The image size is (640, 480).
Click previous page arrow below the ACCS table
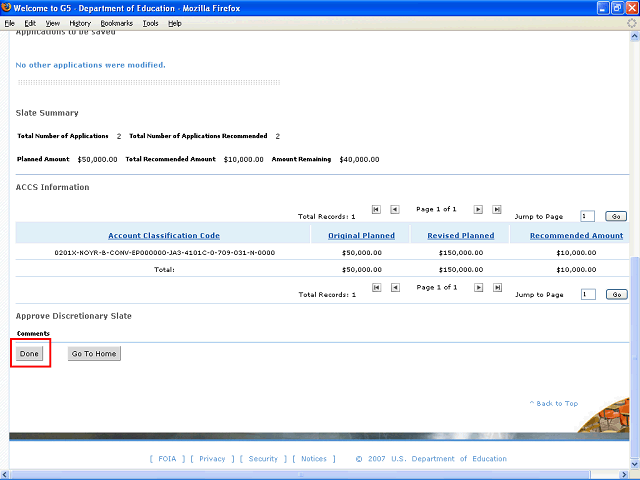395,287
